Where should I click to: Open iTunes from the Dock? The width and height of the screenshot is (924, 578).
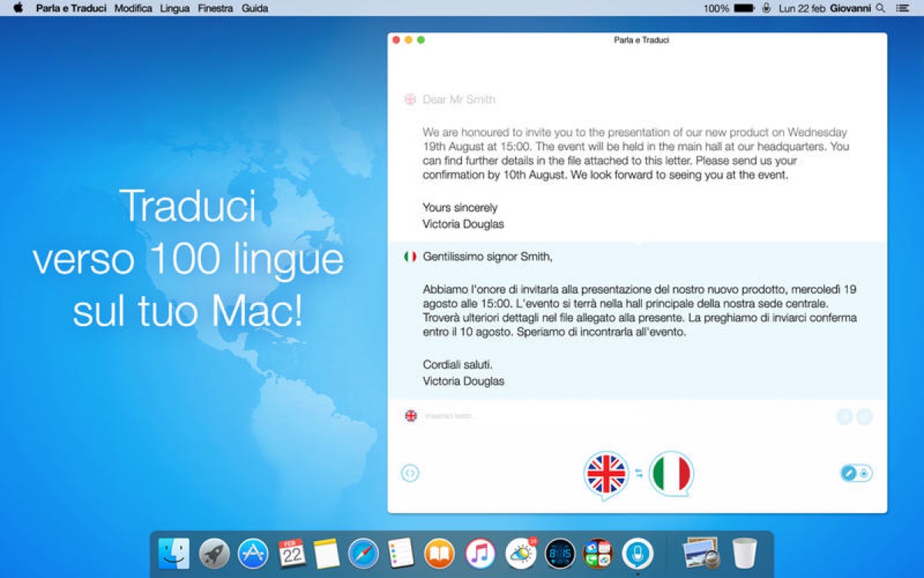click(480, 553)
